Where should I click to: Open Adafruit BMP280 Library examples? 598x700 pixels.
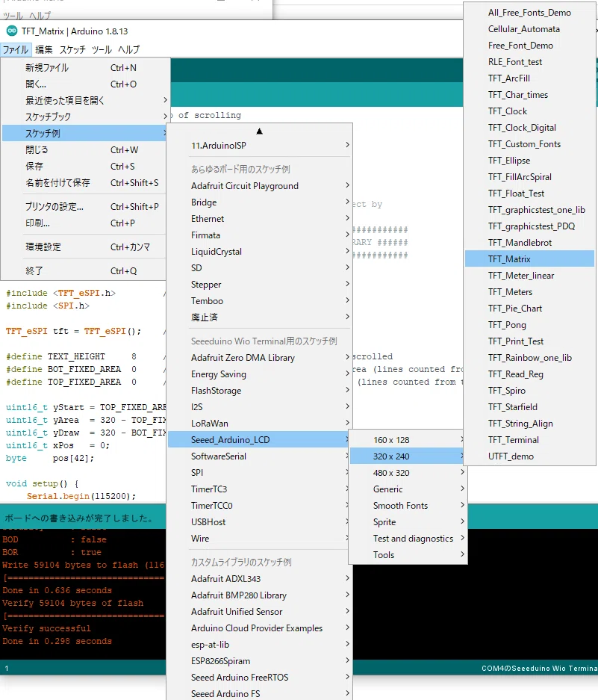click(260, 595)
